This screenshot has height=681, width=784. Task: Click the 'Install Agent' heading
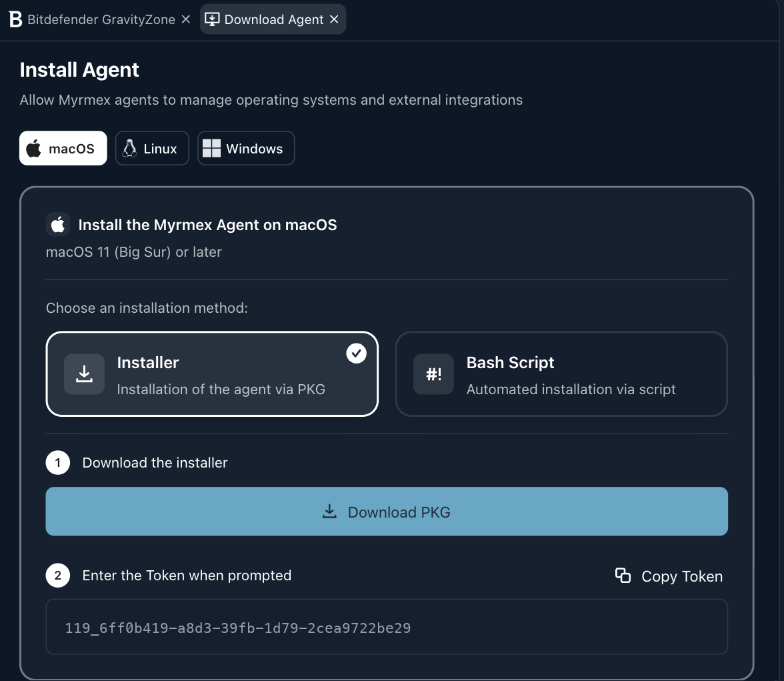coord(79,69)
